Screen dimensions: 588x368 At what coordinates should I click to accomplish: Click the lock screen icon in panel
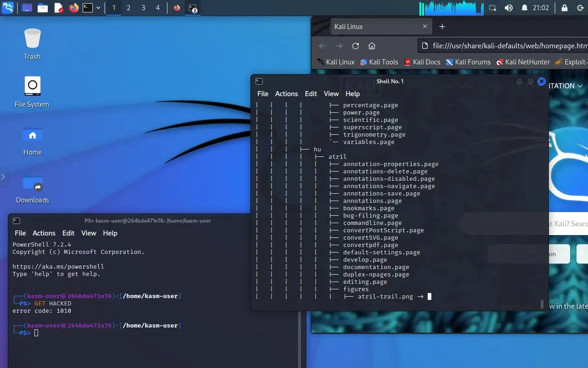[x=565, y=8]
